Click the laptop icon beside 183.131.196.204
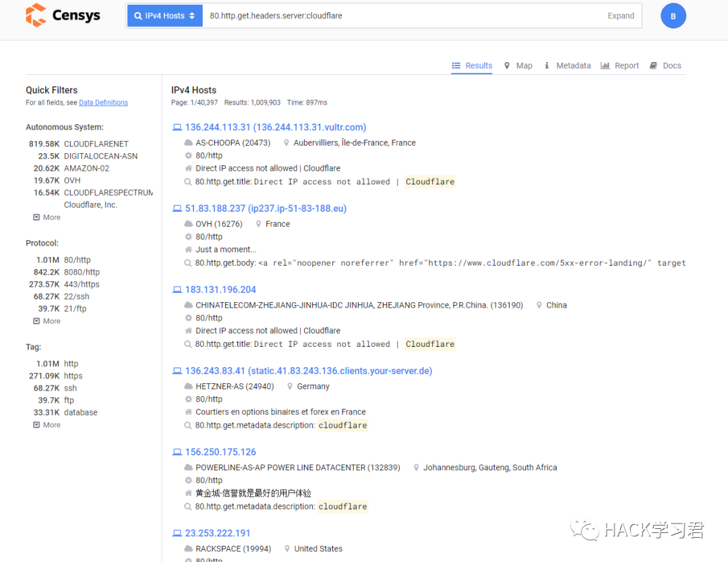 click(177, 289)
